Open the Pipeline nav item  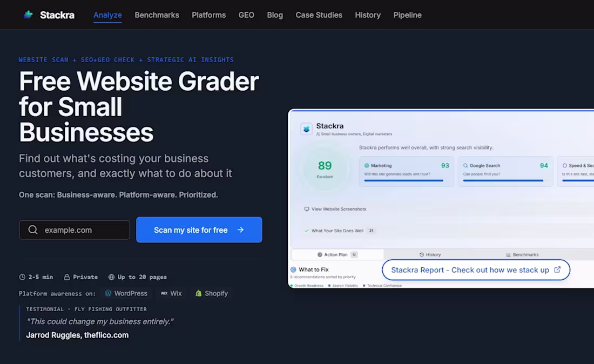(407, 15)
